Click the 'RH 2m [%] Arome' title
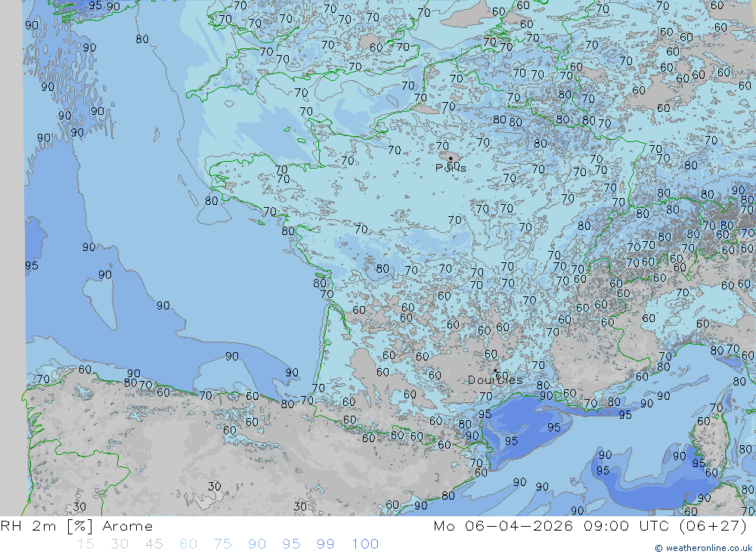 click(x=76, y=526)
